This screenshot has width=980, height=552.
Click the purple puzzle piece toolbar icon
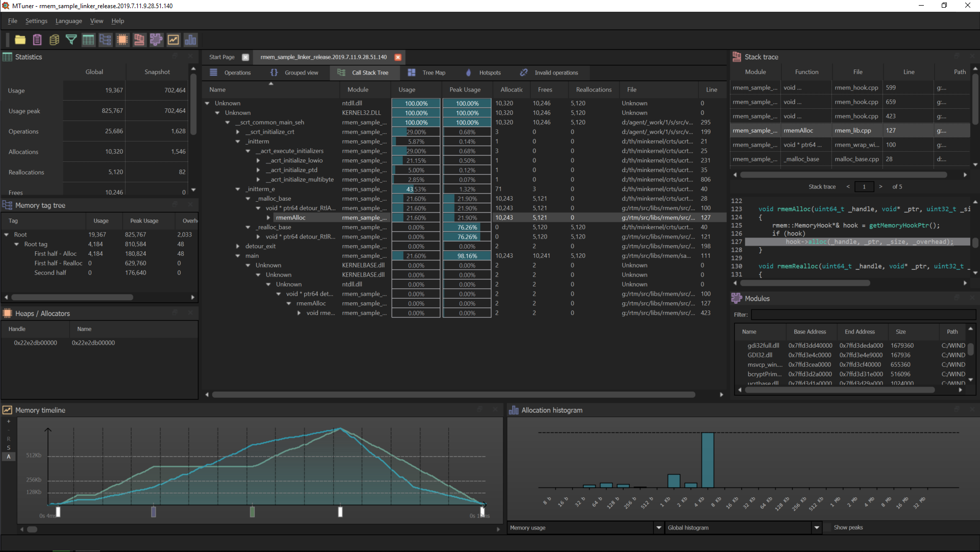(x=156, y=40)
